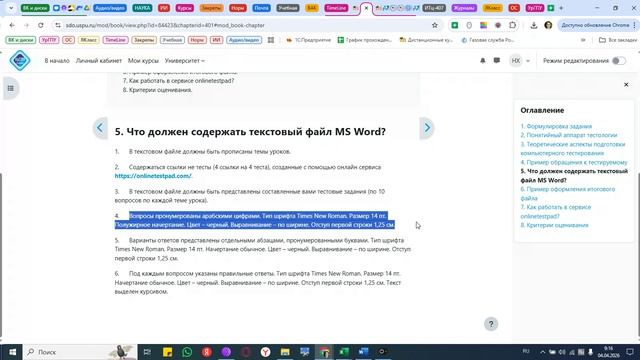Viewport: 640px width, 360px height.
Task: Open the Extensions puzzle icon
Action: pos(512,25)
